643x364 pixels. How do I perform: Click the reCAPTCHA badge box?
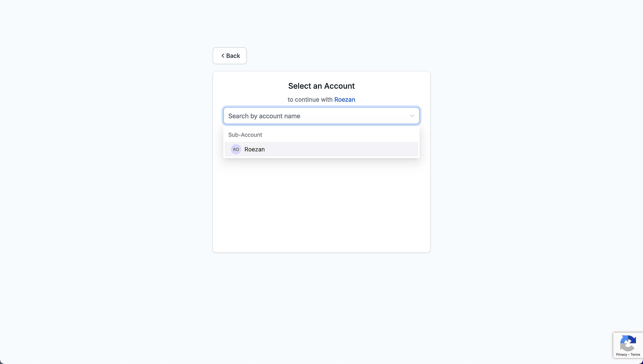click(x=628, y=345)
